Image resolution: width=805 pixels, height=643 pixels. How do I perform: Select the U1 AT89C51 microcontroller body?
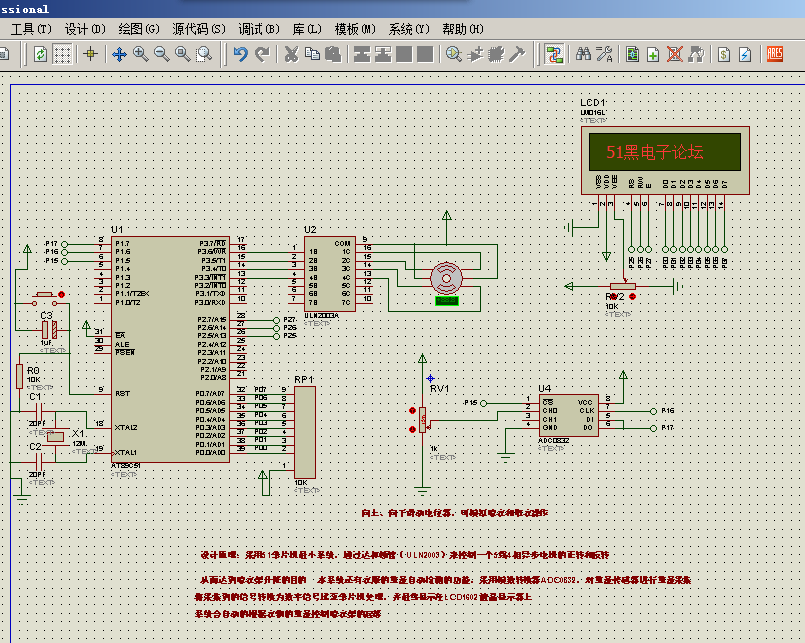(170, 349)
